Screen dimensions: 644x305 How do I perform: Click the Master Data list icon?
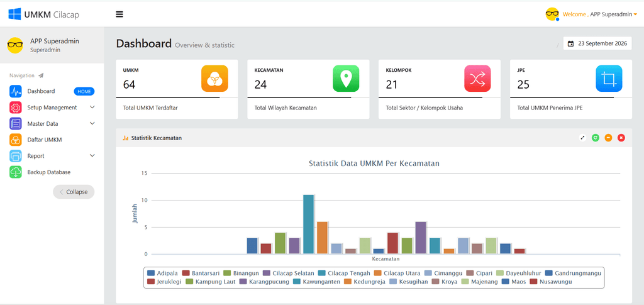16,123
